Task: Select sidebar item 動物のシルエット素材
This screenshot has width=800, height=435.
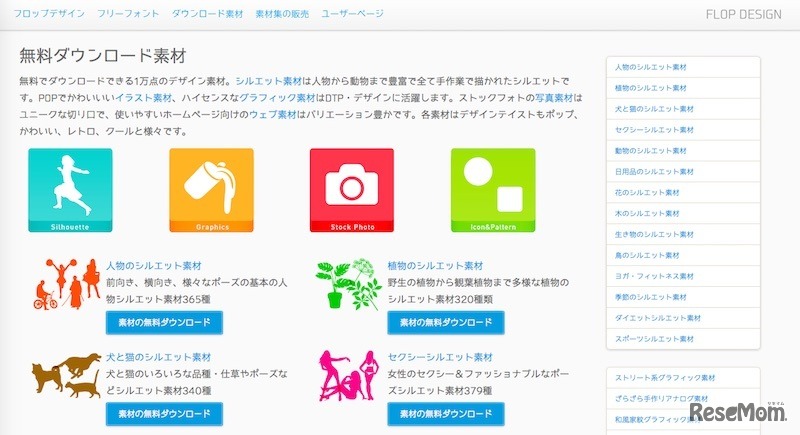Action: click(x=683, y=151)
